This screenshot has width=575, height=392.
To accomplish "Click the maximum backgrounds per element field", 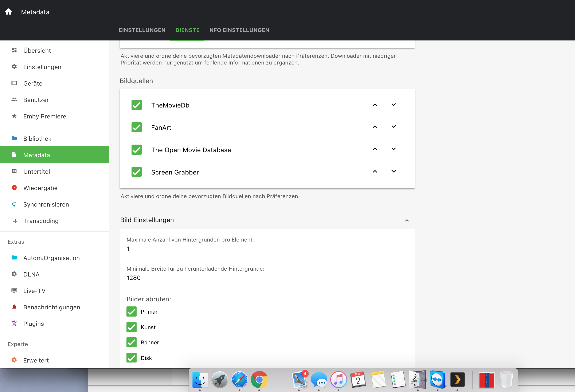I will coord(267,249).
